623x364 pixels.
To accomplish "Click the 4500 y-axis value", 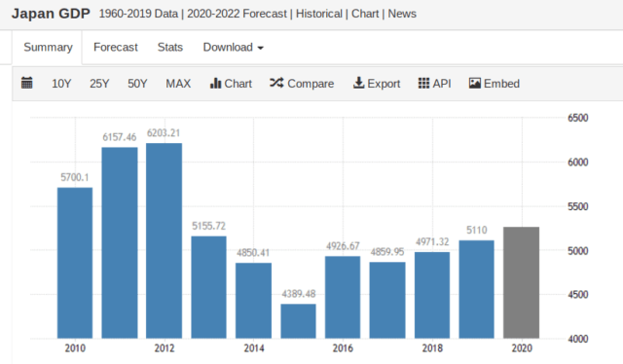I will click(577, 295).
